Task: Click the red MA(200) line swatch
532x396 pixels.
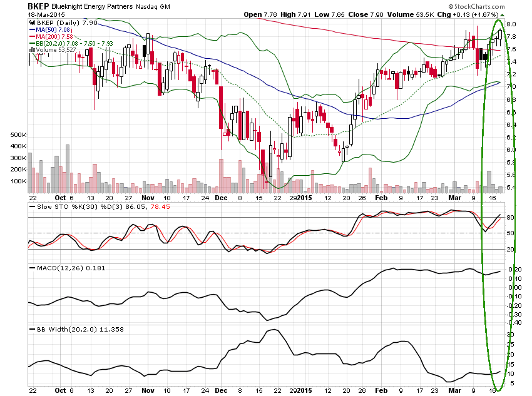Action: point(32,37)
